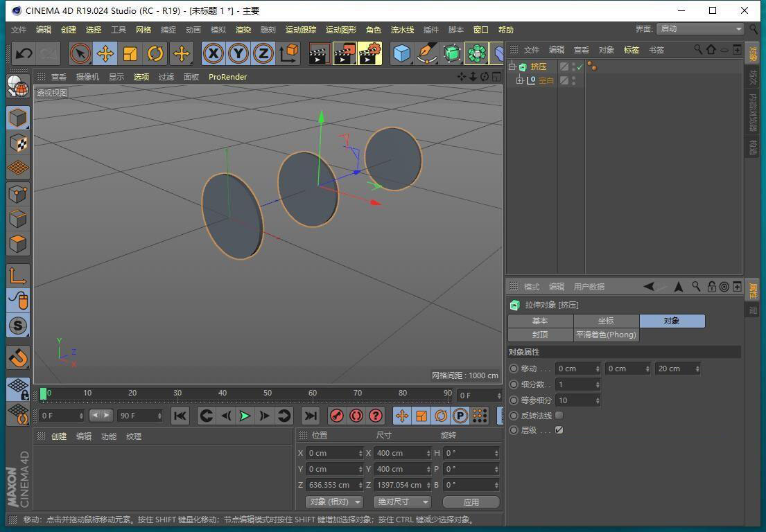Step Z position 636.353 cm spinner

(360, 485)
